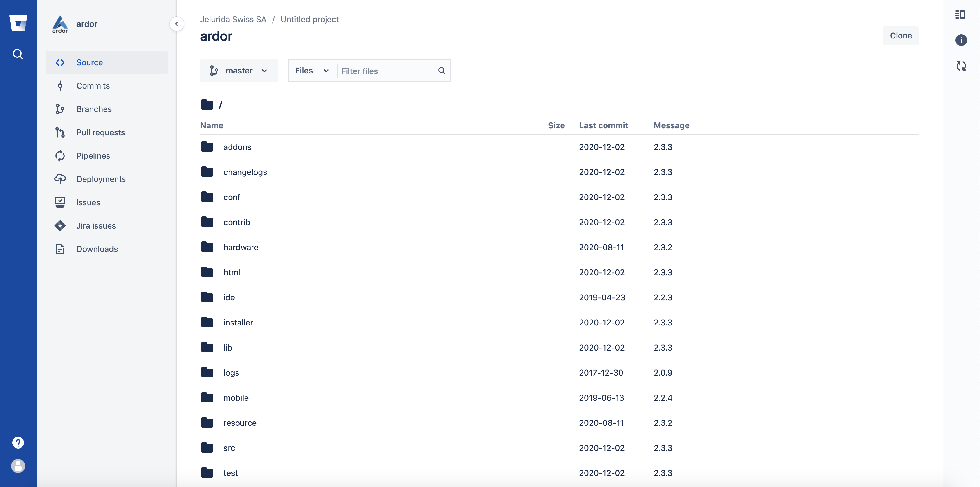
Task: Click the Clone button
Action: [x=900, y=36]
